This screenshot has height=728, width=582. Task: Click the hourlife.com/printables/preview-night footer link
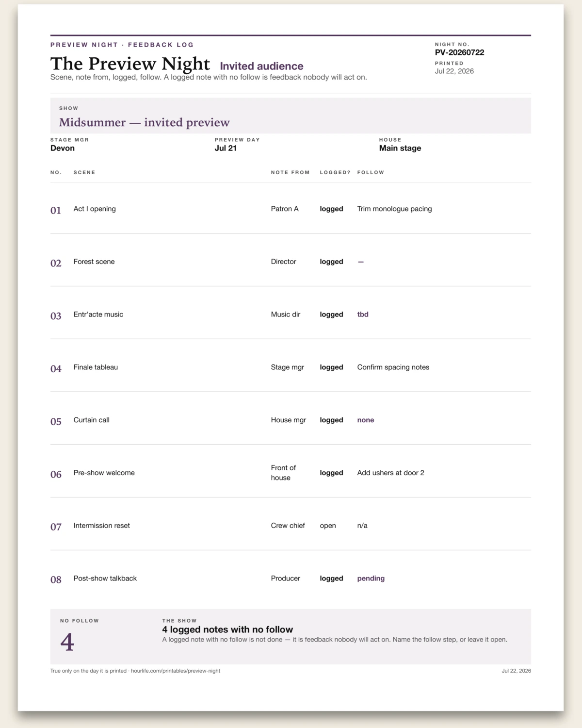(176, 671)
